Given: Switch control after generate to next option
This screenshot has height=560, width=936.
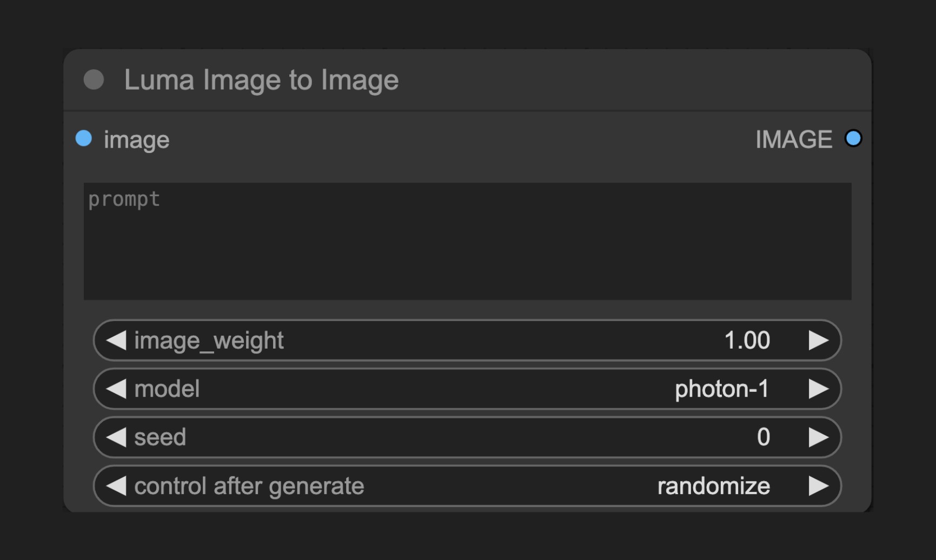Looking at the screenshot, I should (x=818, y=485).
